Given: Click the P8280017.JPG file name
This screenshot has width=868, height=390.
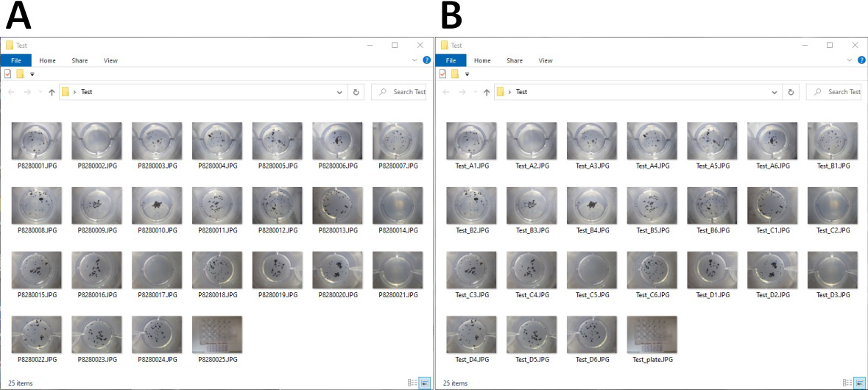Looking at the screenshot, I should pos(158,295).
